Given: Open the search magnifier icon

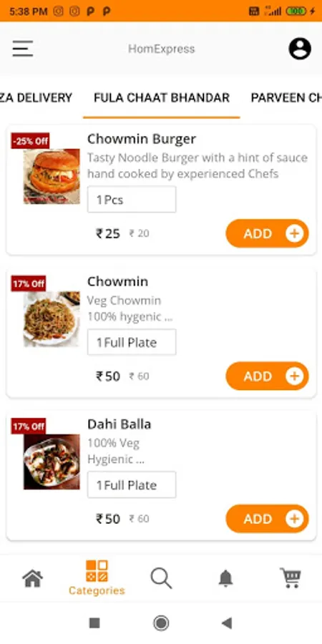Looking at the screenshot, I should tap(161, 578).
